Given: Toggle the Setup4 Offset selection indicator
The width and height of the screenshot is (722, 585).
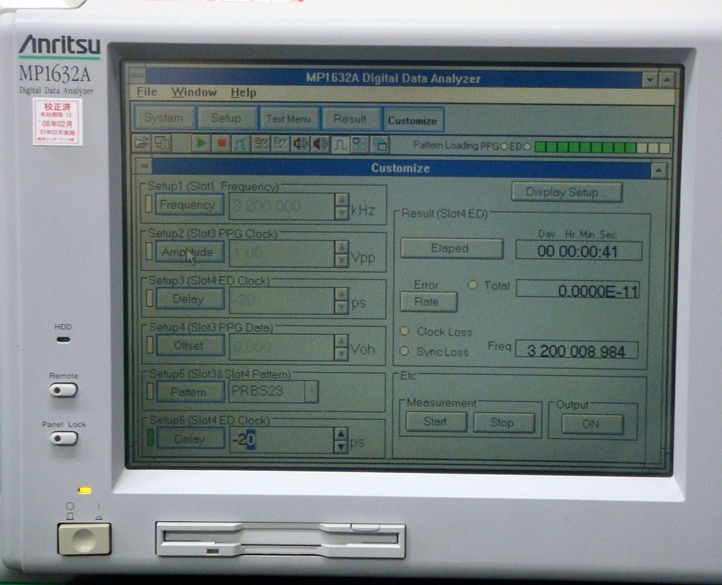Looking at the screenshot, I should 150,345.
